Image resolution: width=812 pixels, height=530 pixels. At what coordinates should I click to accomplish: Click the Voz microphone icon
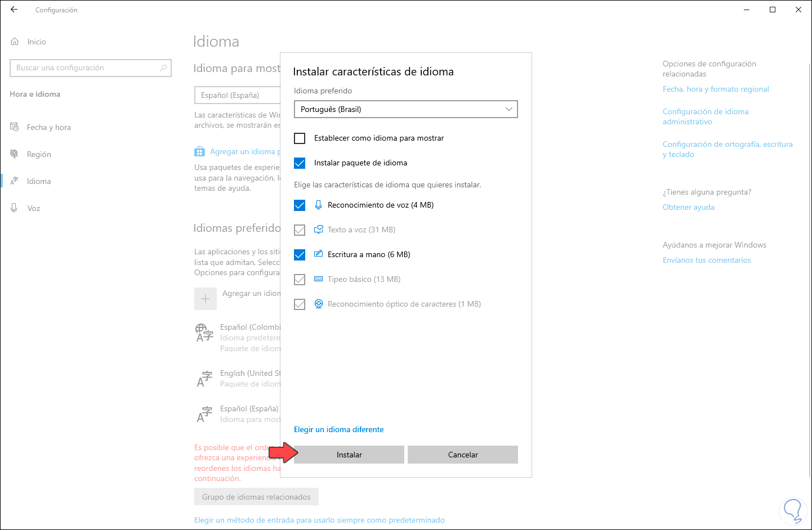(15, 208)
